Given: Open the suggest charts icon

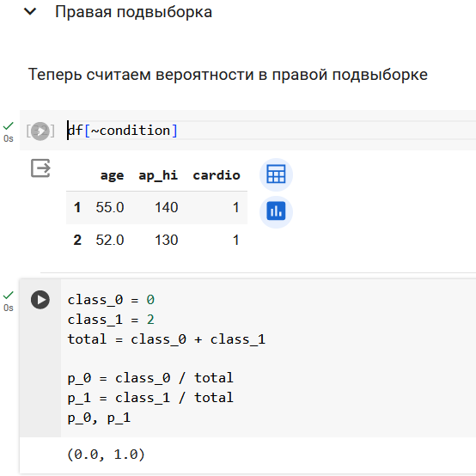Looking at the screenshot, I should [276, 211].
